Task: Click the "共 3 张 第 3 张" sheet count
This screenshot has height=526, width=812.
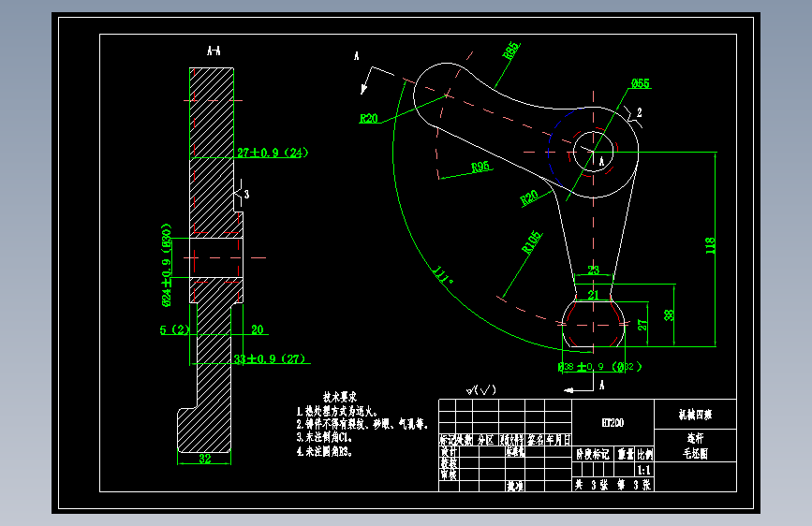Action: pyautogui.click(x=613, y=485)
